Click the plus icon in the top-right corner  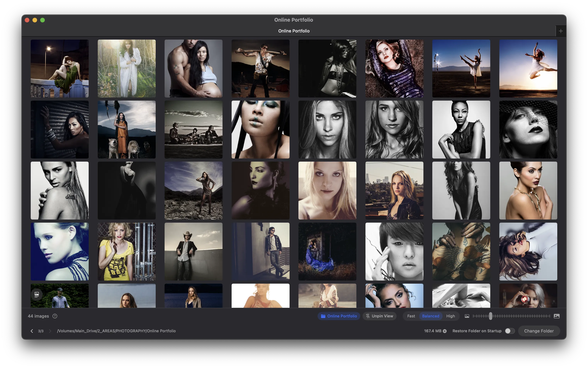coord(561,31)
